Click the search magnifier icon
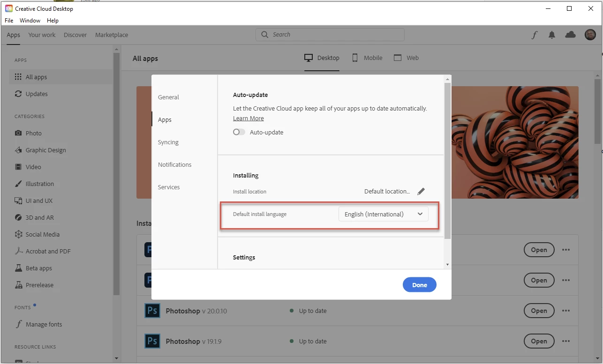603x364 pixels. [265, 35]
